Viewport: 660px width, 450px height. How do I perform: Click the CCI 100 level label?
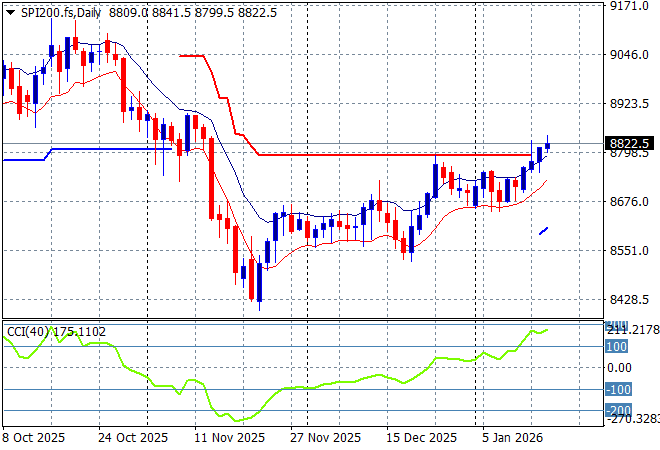(x=616, y=347)
